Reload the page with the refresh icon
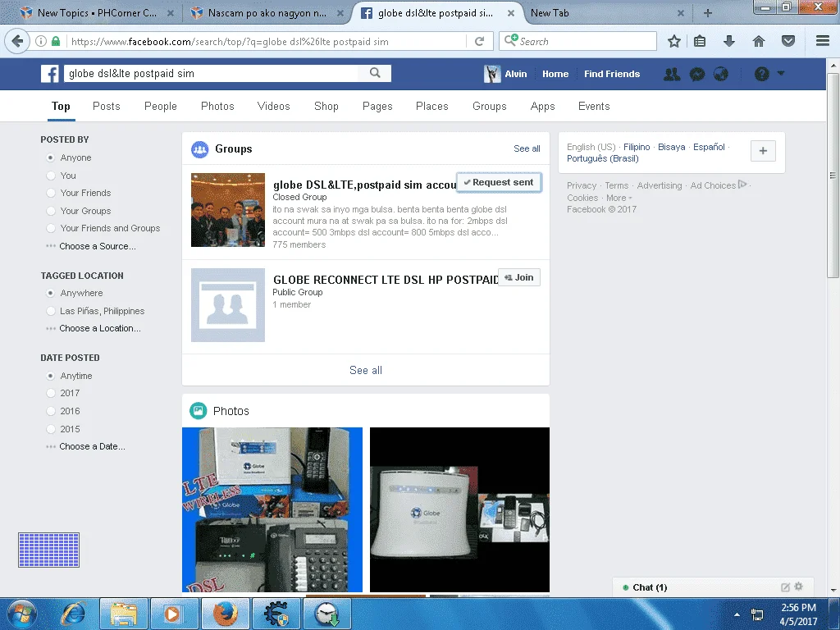Viewport: 840px width, 630px height. click(x=479, y=41)
